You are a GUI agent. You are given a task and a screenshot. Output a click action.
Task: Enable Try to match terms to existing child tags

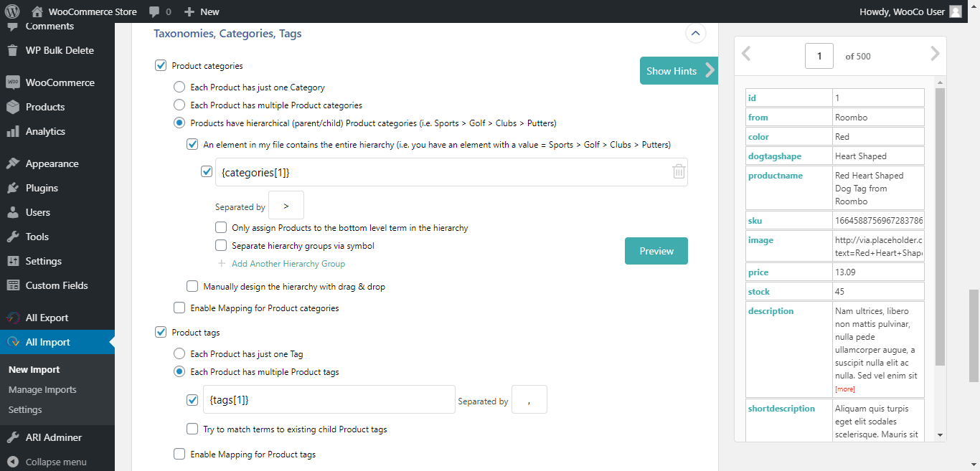point(192,429)
